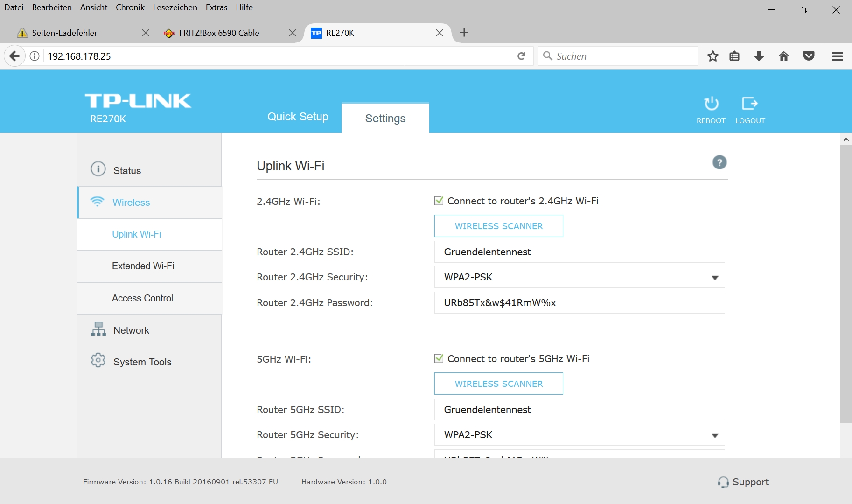Go to the browser home icon
Viewport: 852px width, 504px height.
pyautogui.click(x=784, y=56)
